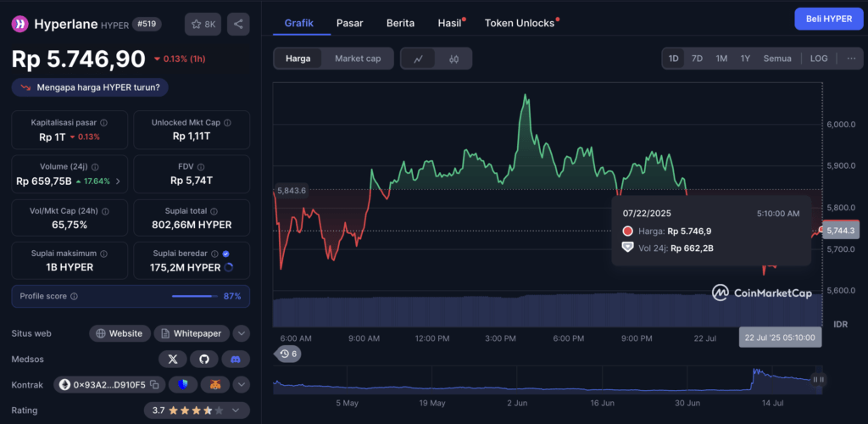
Task: Click the 5,744.3 current price label
Action: (x=841, y=230)
